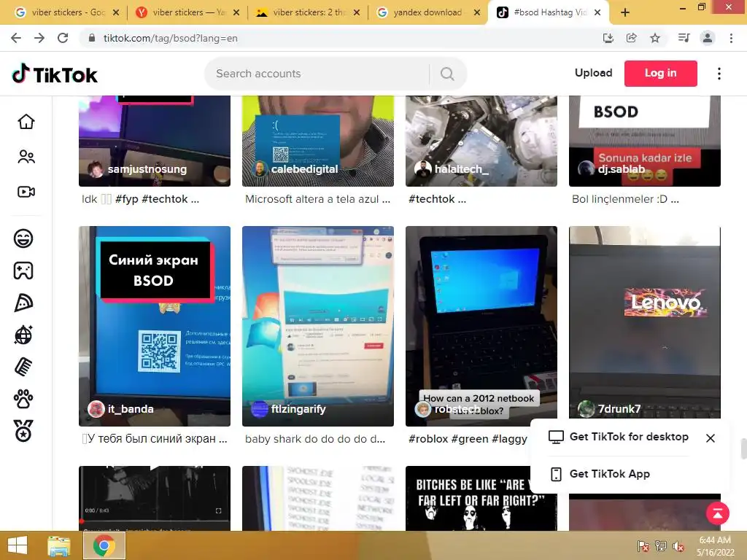
Task: Click 'Microsoft altera a tela azul' caption
Action: (x=317, y=199)
